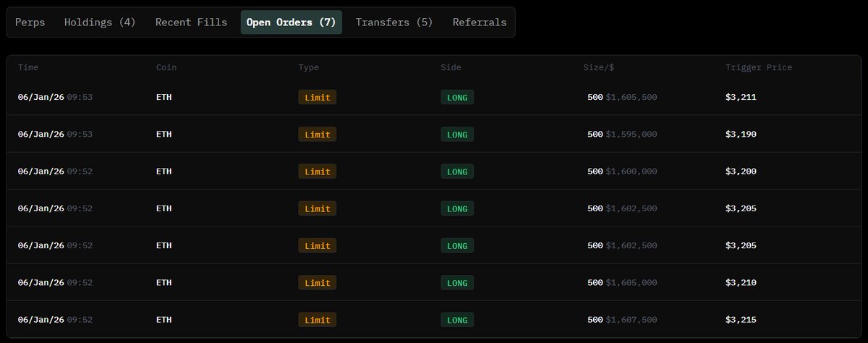
Task: Click the $1,607,500 size value
Action: (x=631, y=320)
